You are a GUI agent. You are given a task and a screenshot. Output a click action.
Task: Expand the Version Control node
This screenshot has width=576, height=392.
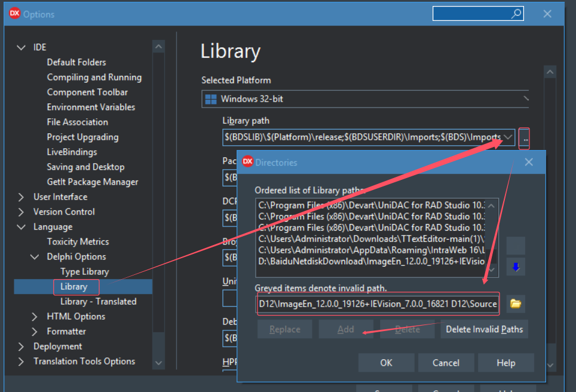point(22,212)
